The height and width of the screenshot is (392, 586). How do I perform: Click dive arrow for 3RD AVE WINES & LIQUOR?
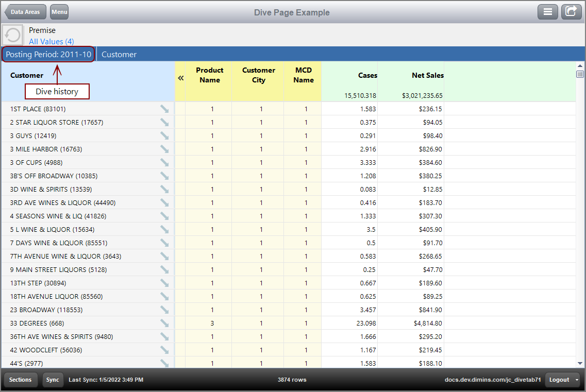[x=164, y=202]
